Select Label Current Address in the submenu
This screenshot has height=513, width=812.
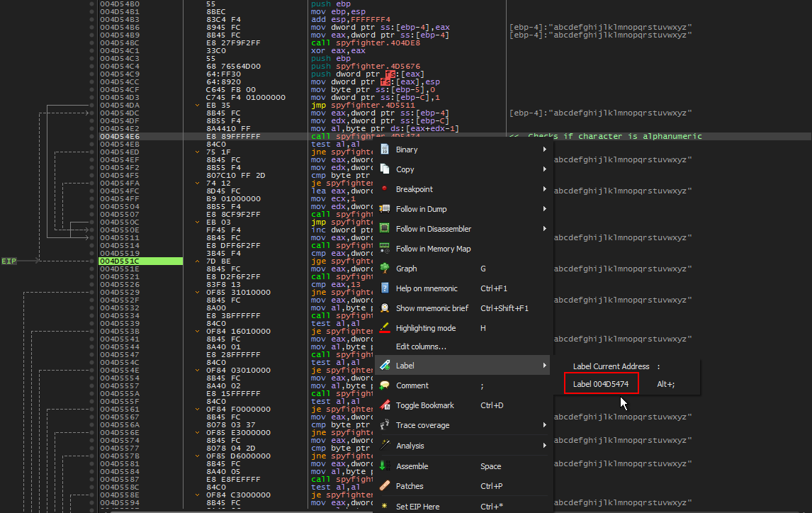pos(611,366)
